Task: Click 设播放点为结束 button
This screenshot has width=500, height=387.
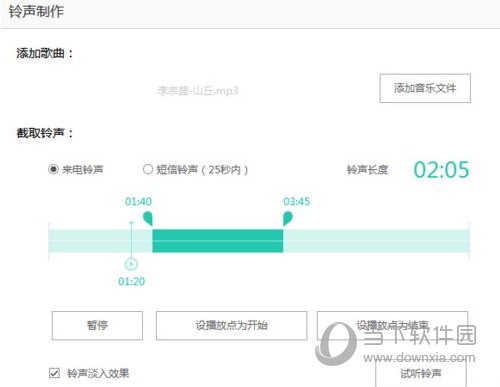Action: pos(392,325)
